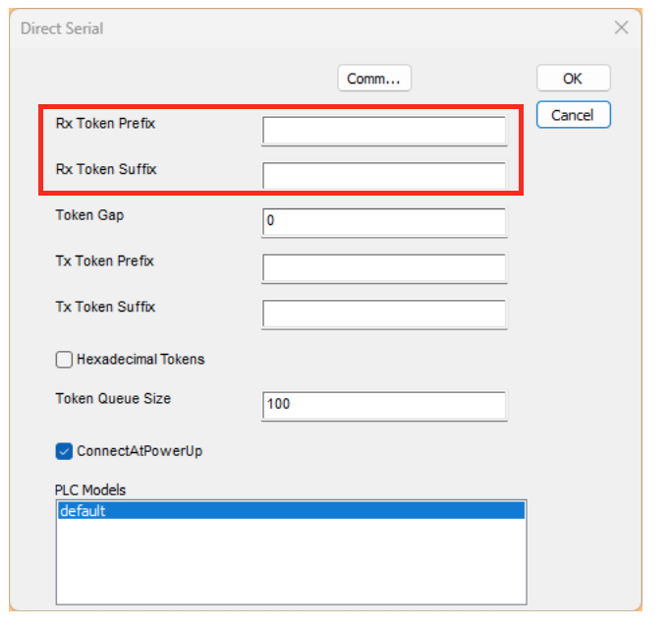The image size is (672, 631).
Task: Open the Comm... settings button
Action: click(x=373, y=79)
